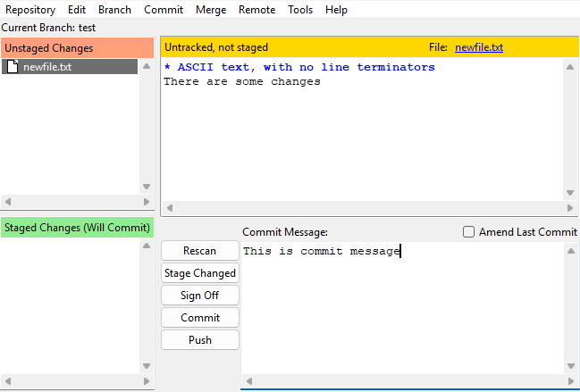Screen dimensions: 580x392
Task: Click the Commit button
Action: pos(200,317)
